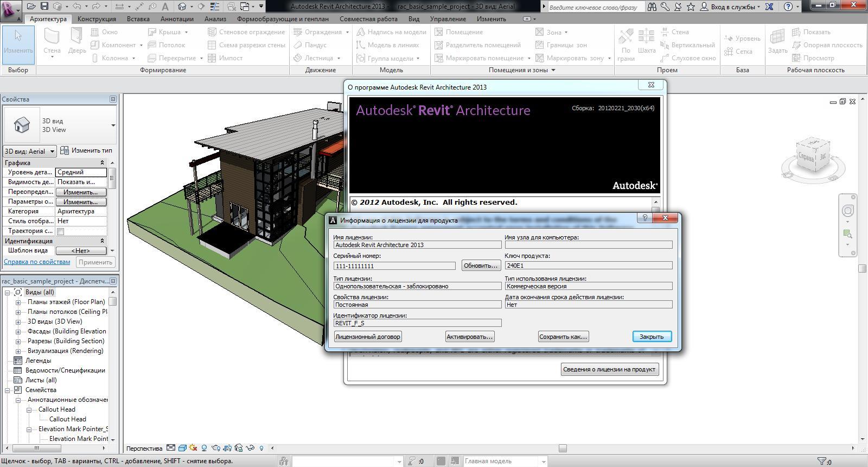
Task: Select the Curtain system (Стеновое ограждение) tool
Action: pos(246,32)
